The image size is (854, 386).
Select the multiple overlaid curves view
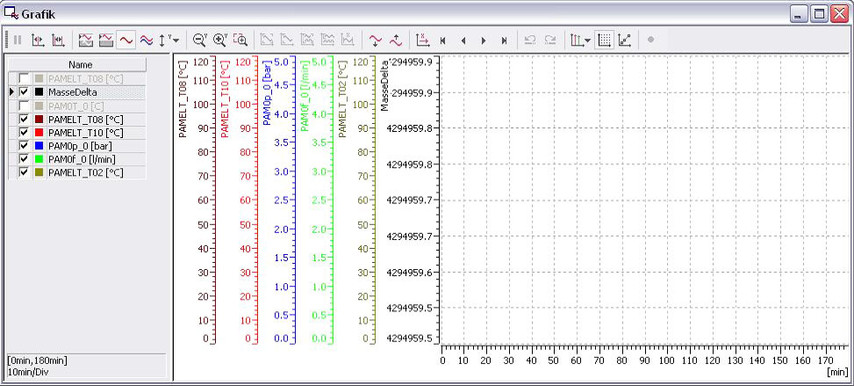point(146,40)
